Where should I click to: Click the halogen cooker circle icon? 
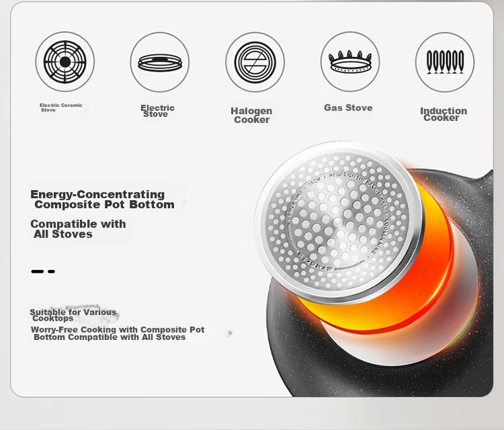[x=255, y=62]
